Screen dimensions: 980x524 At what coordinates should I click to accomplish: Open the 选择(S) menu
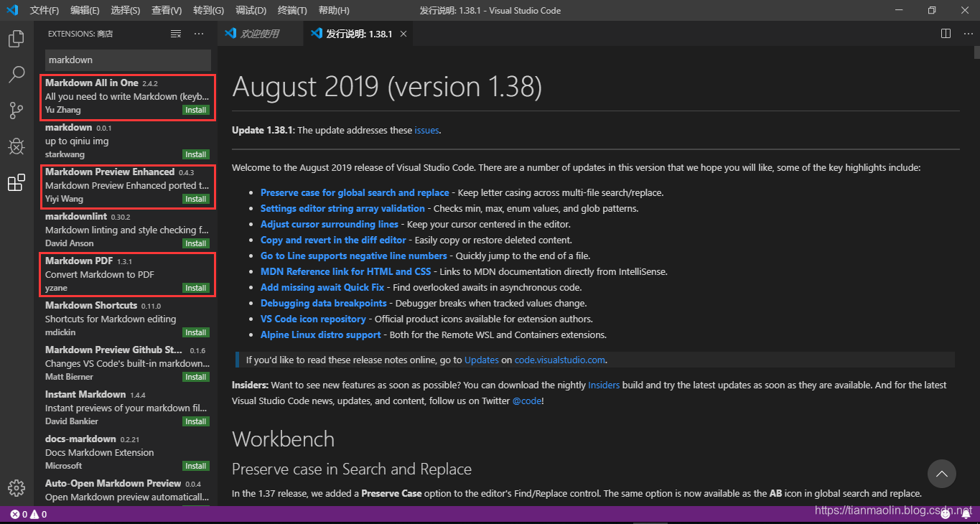[126, 10]
